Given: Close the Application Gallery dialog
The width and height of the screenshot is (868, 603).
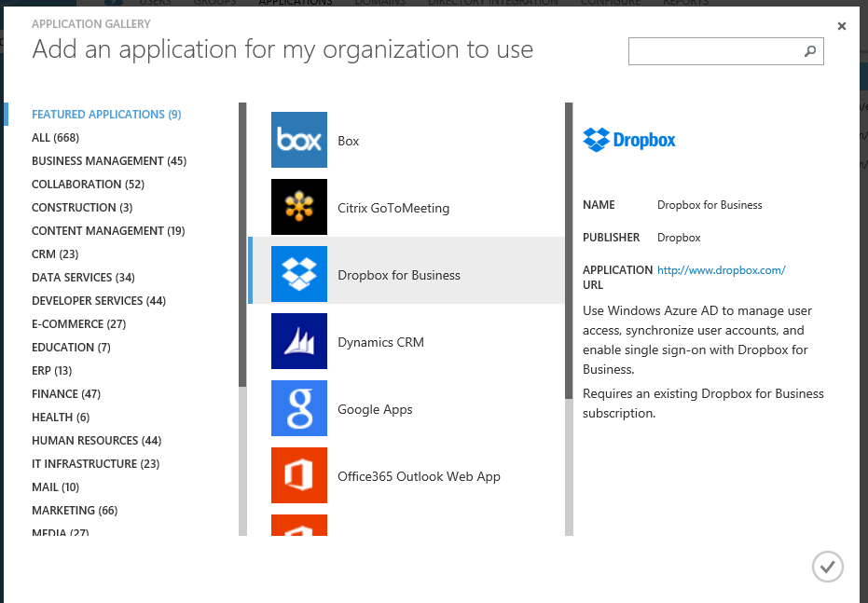Looking at the screenshot, I should click(841, 26).
